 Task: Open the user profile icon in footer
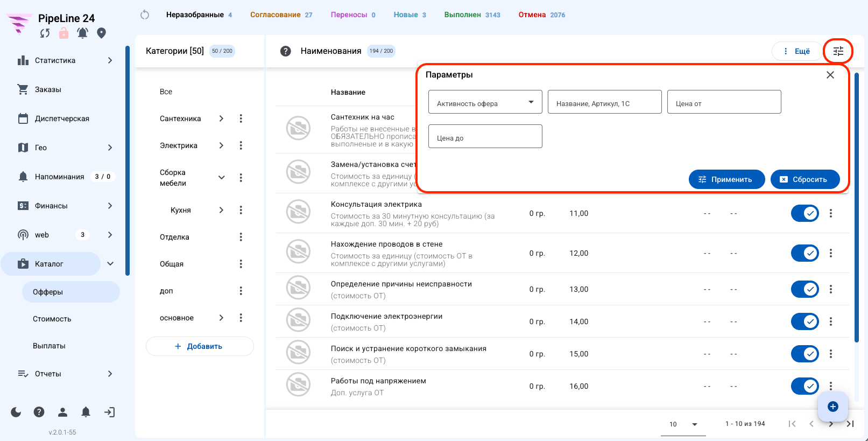(x=62, y=412)
